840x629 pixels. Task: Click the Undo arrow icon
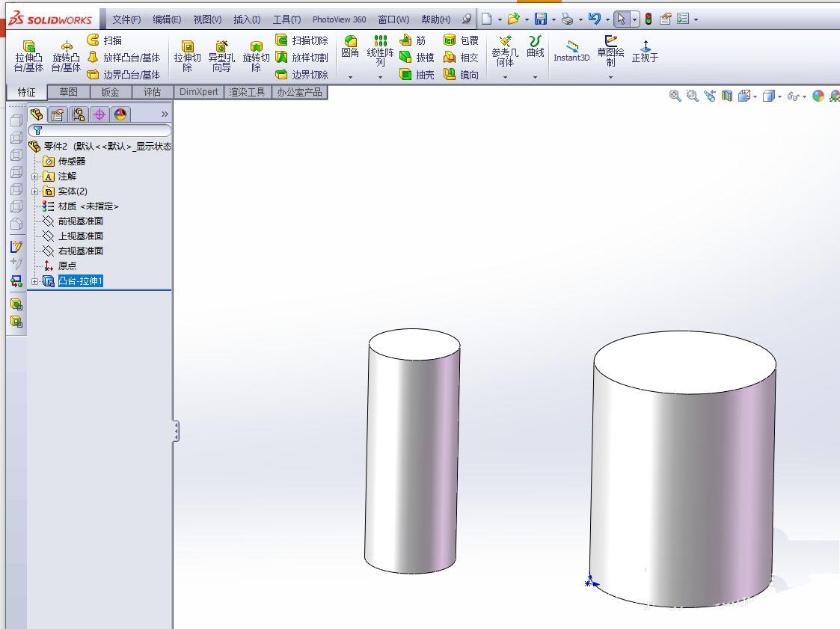coord(594,19)
